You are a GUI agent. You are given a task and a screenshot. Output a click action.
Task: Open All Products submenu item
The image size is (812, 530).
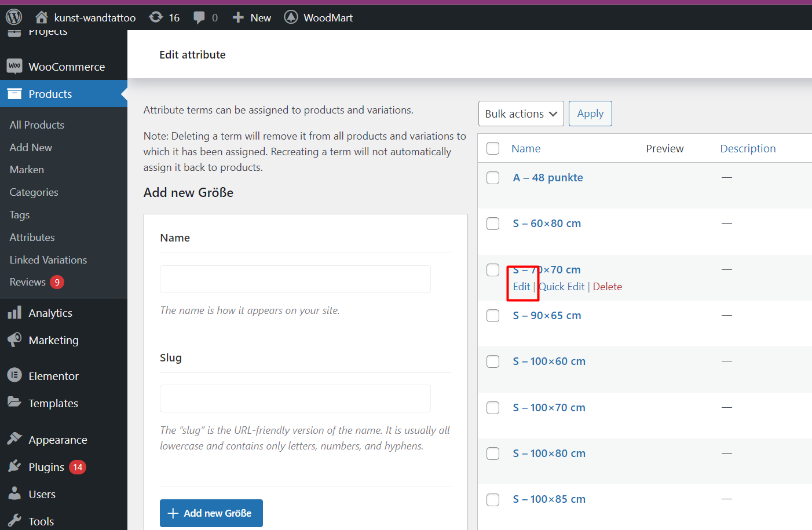tap(37, 125)
